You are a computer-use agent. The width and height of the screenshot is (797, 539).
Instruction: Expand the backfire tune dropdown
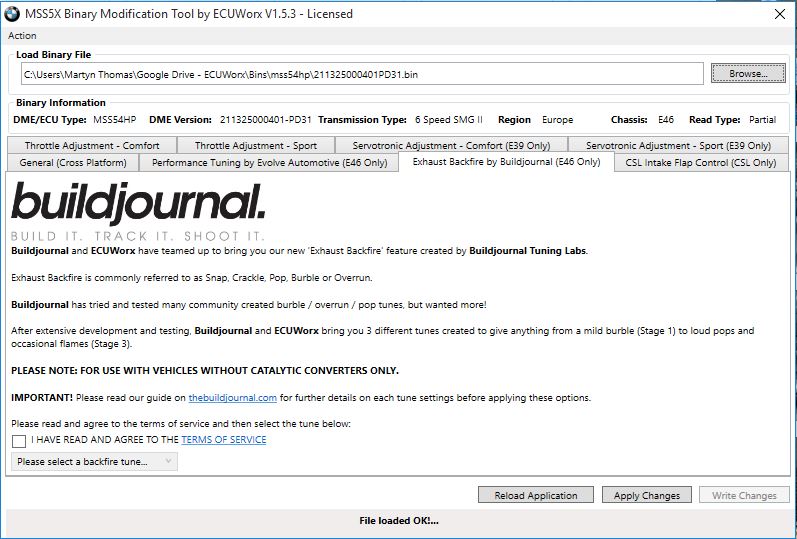pyautogui.click(x=94, y=461)
